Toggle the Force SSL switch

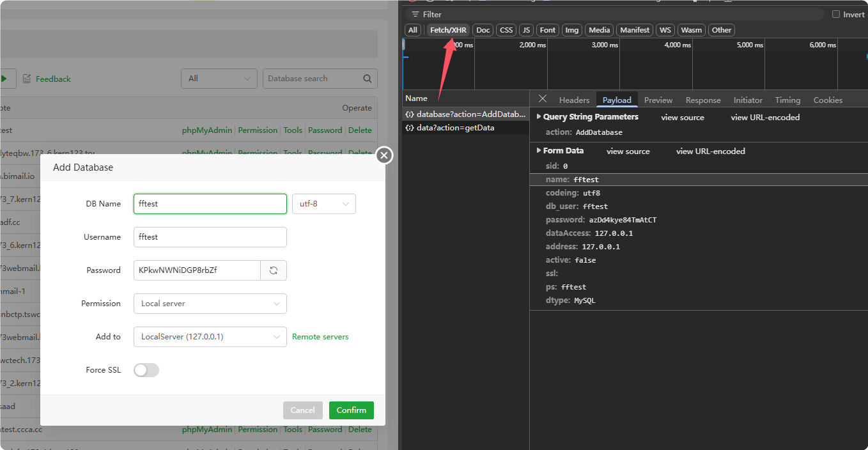pos(146,370)
